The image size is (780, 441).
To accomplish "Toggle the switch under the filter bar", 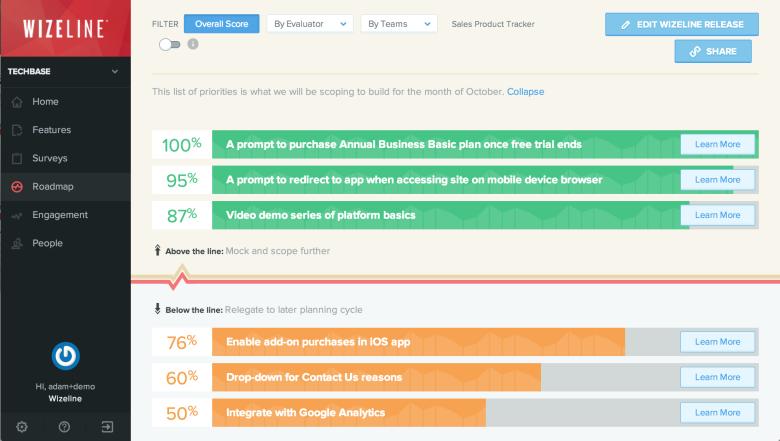I will (169, 44).
